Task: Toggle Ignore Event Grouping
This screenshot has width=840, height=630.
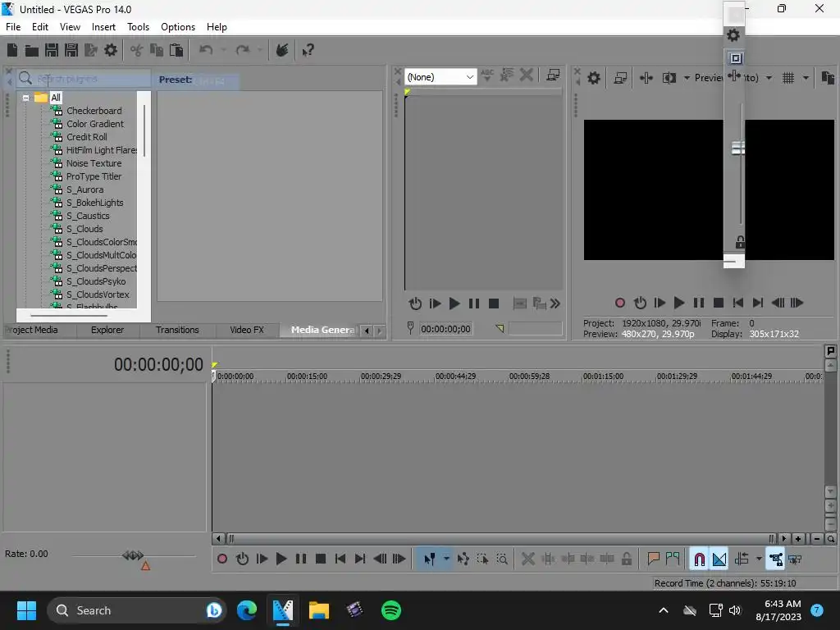Action: click(795, 559)
